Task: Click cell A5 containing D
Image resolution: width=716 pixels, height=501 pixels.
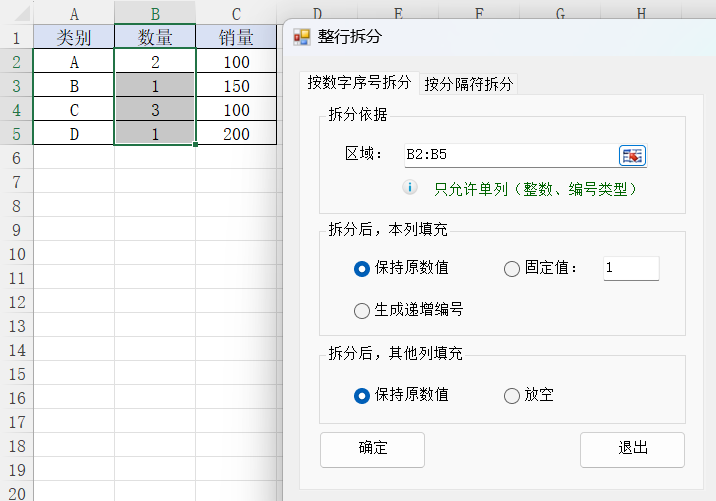Action: pos(74,133)
